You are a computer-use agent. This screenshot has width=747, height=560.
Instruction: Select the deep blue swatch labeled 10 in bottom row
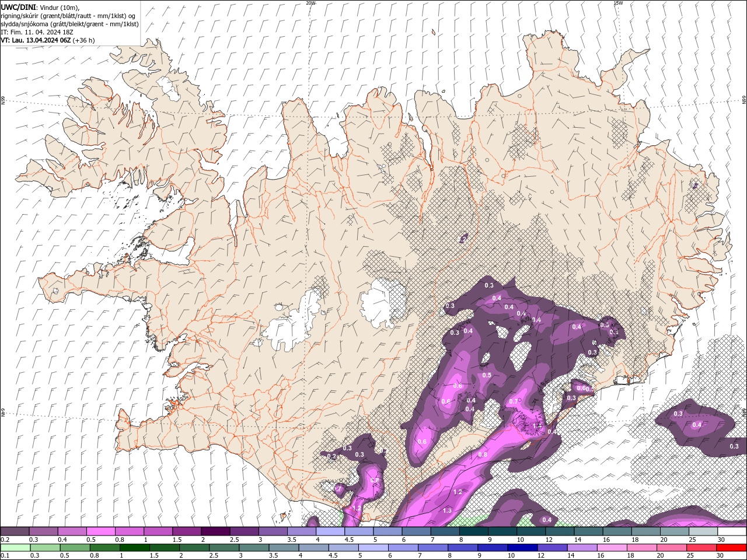522,548
